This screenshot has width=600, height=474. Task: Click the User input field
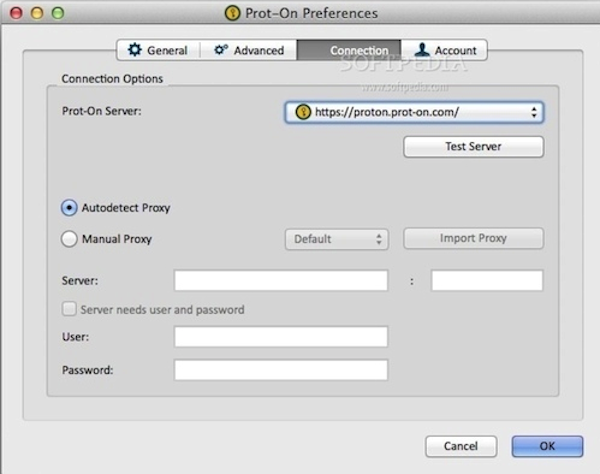pos(281,337)
